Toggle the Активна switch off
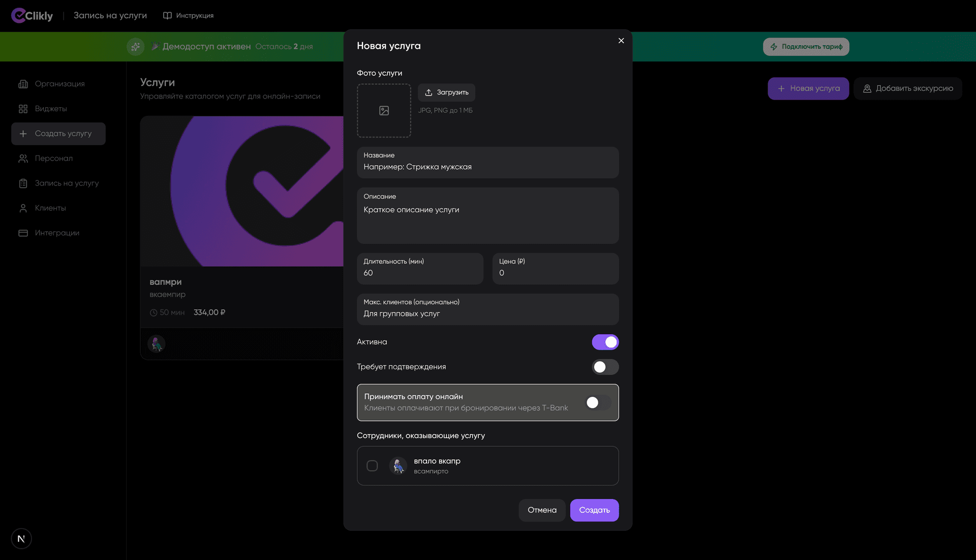 click(x=605, y=342)
